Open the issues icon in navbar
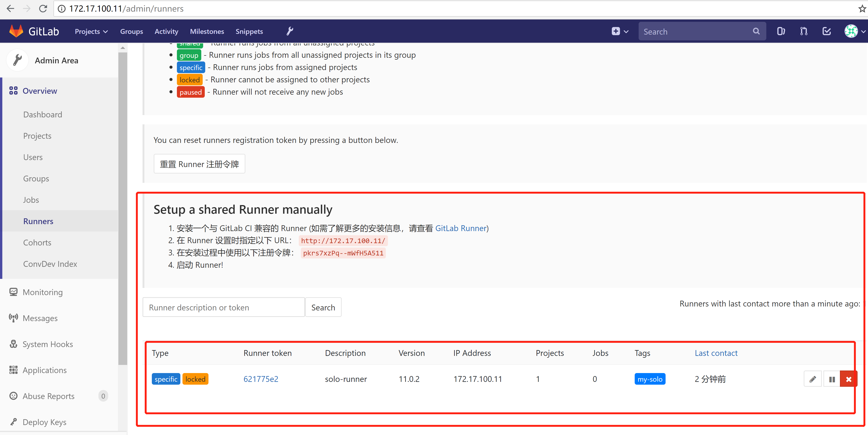868x435 pixels. click(x=781, y=31)
